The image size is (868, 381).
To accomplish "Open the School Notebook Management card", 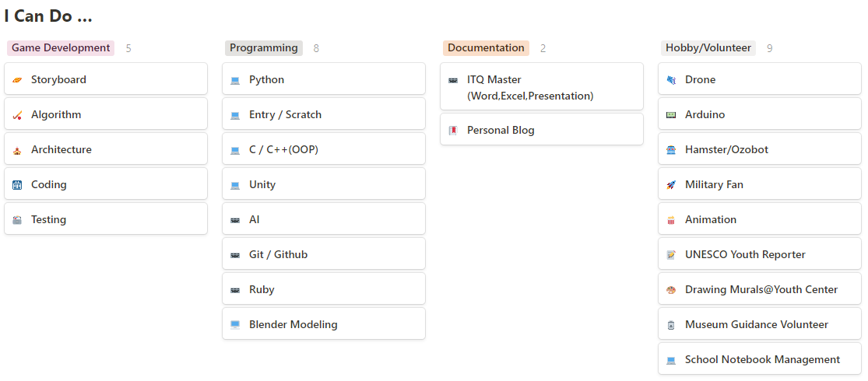I will click(760, 359).
